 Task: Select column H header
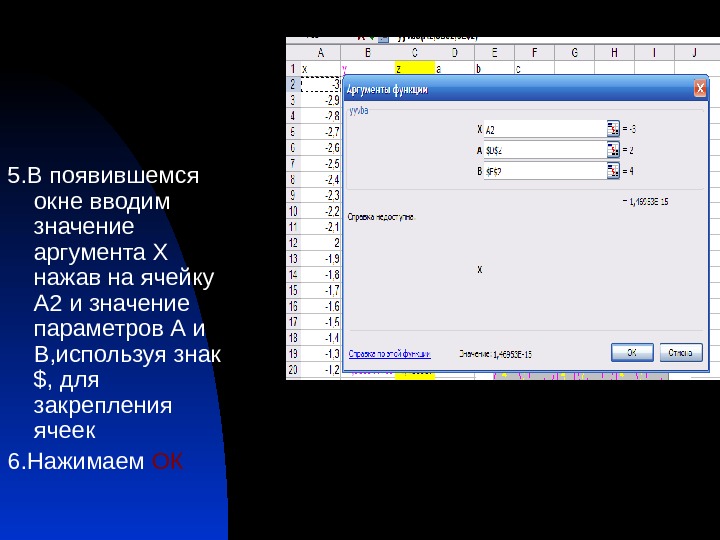(x=614, y=53)
